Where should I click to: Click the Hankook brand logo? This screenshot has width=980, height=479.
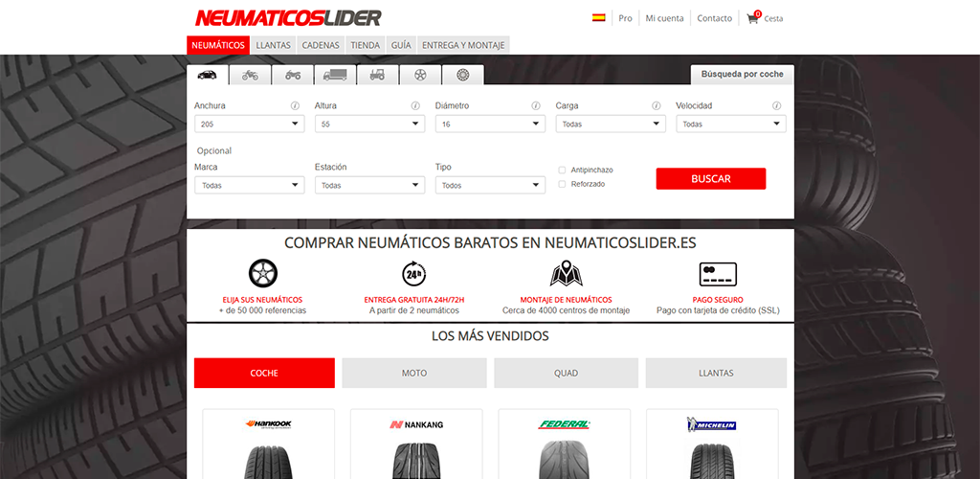point(268,424)
